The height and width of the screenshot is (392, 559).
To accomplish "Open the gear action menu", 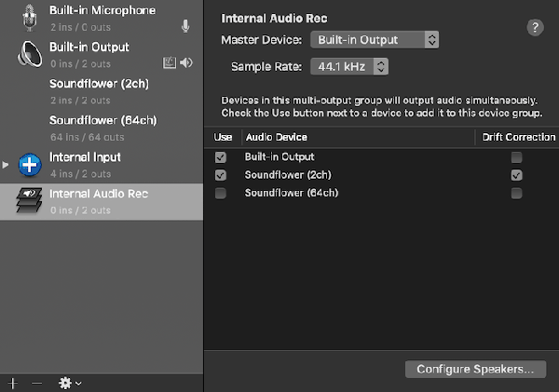I will [70, 384].
